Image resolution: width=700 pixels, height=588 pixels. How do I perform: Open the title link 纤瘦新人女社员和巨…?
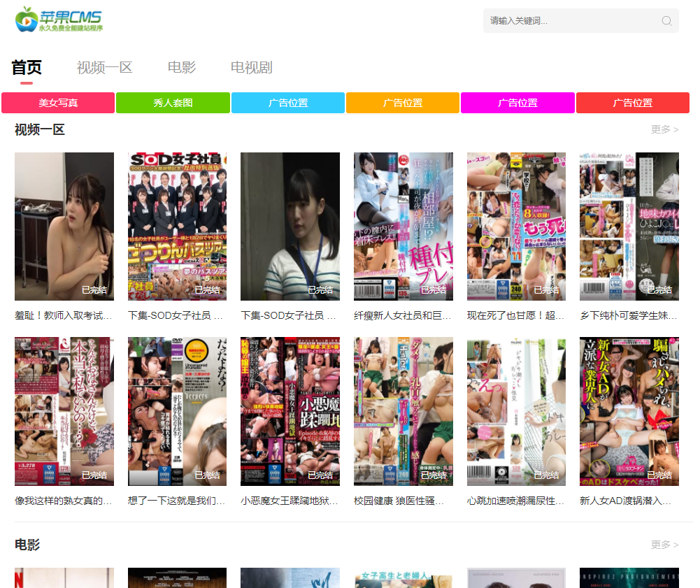coord(403,315)
